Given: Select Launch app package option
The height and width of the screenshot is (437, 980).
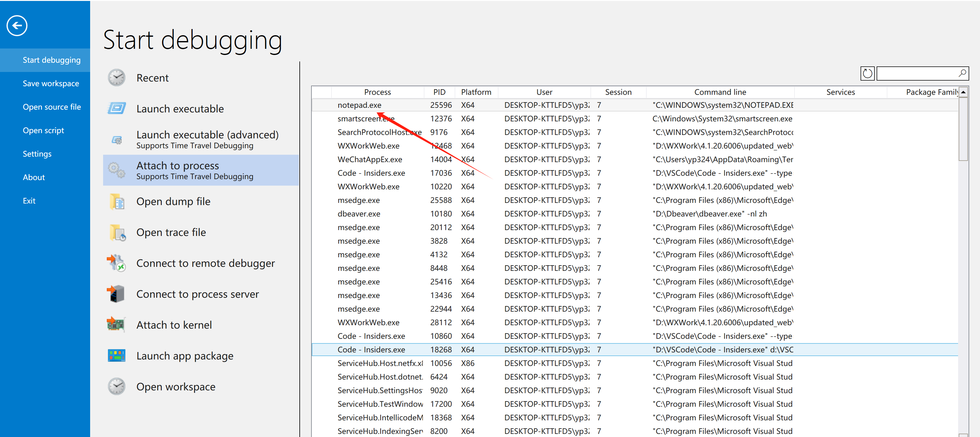Looking at the screenshot, I should coord(201,355).
